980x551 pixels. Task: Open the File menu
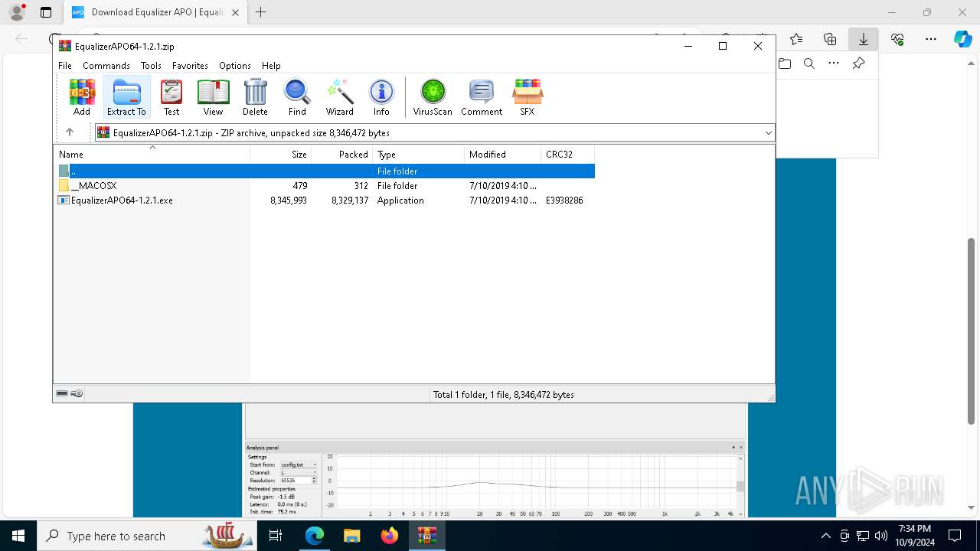click(65, 66)
